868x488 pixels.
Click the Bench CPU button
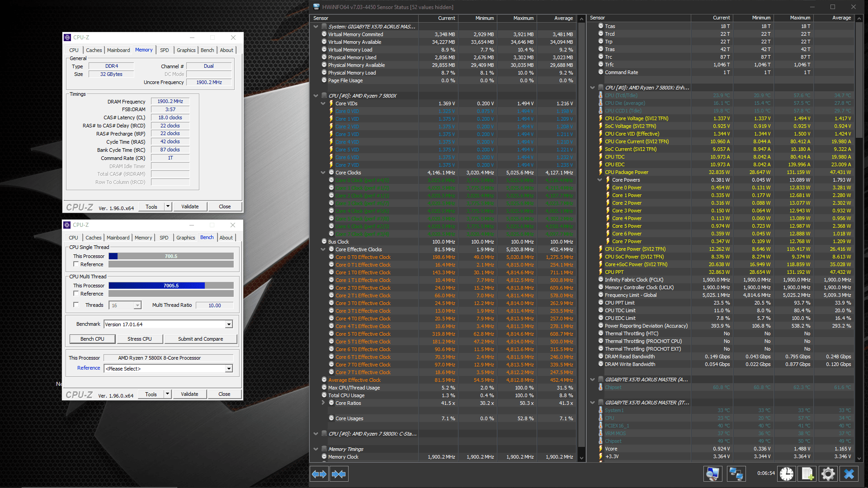point(92,339)
